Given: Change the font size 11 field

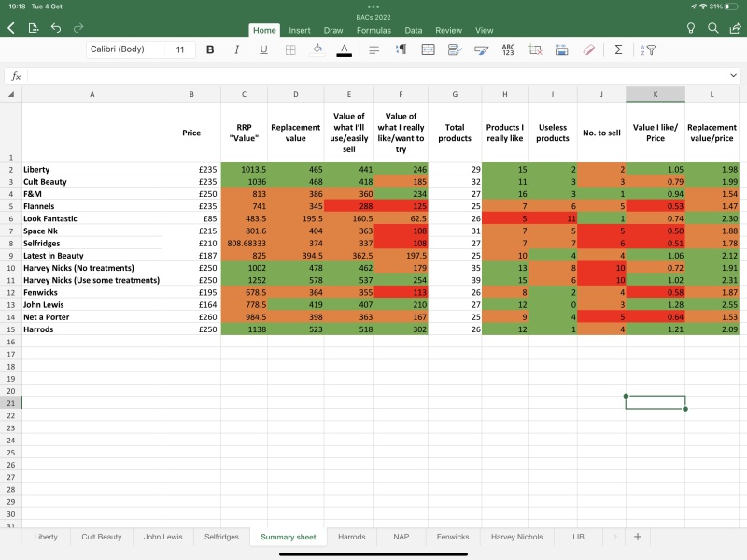Looking at the screenshot, I should coord(180,49).
